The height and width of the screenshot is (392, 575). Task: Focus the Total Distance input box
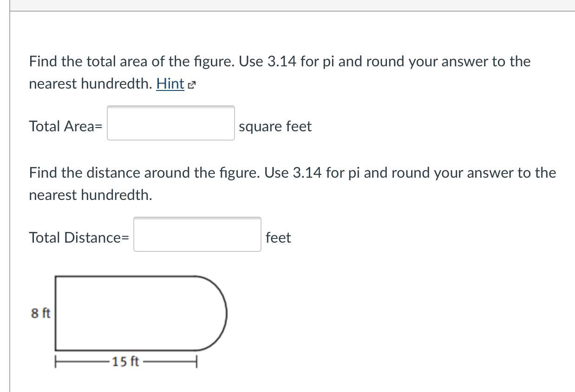click(x=197, y=234)
